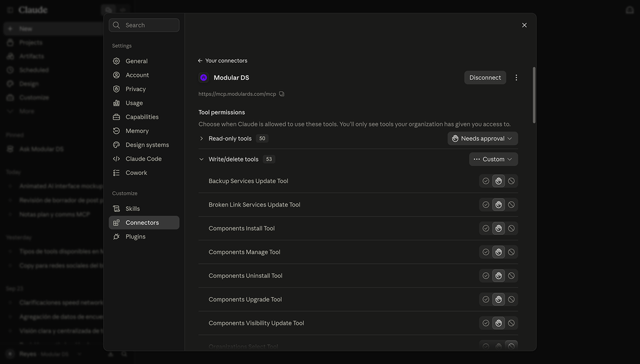640x364 pixels.
Task: Block the Components Install Tool
Action: (511, 229)
